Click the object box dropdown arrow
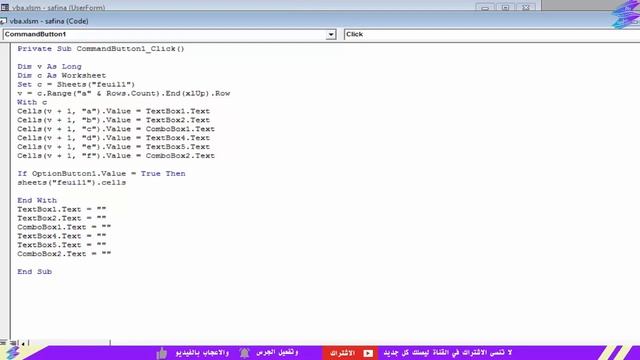This screenshot has width=640, height=360. [x=331, y=35]
